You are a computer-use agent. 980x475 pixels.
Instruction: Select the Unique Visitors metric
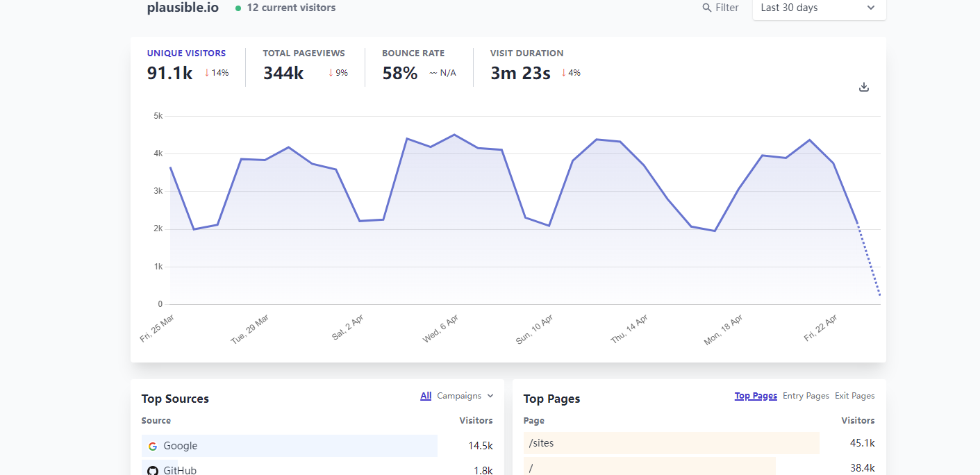click(x=186, y=53)
